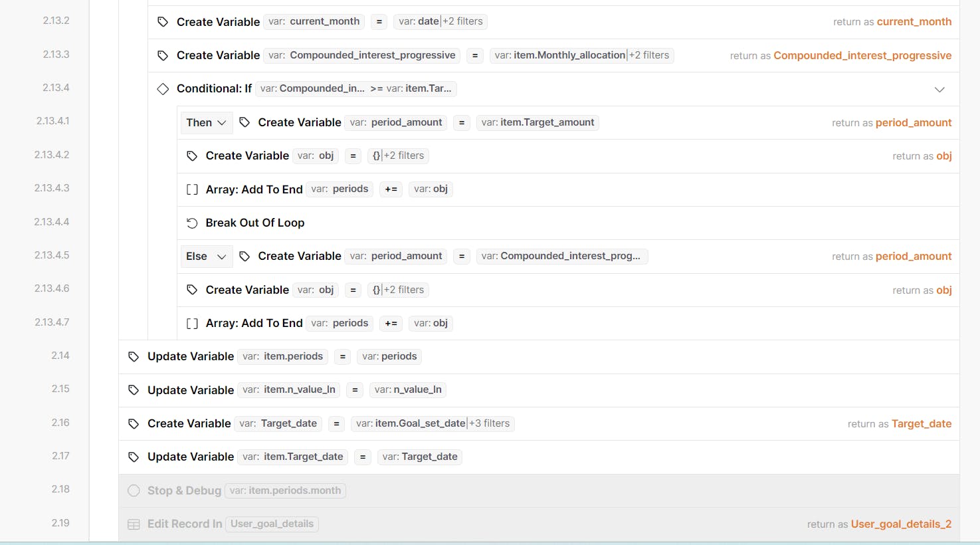
Task: Click the loop icon beside Break Out Of Loop
Action: click(x=192, y=223)
